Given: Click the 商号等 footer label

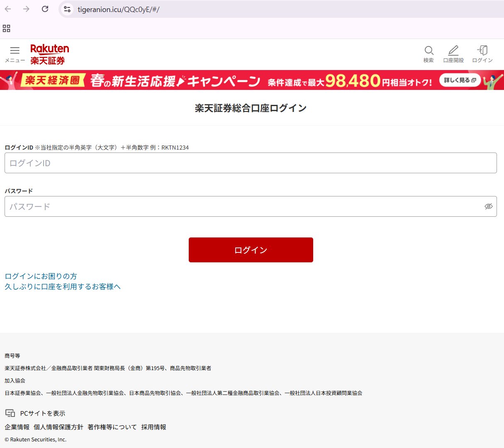Looking at the screenshot, I should [12, 356].
